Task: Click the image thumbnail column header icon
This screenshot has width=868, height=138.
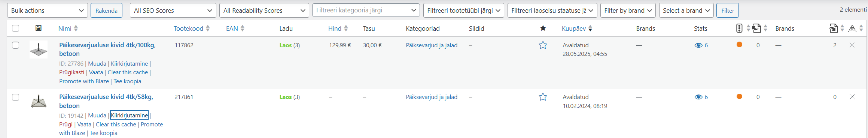Action: coord(39,28)
